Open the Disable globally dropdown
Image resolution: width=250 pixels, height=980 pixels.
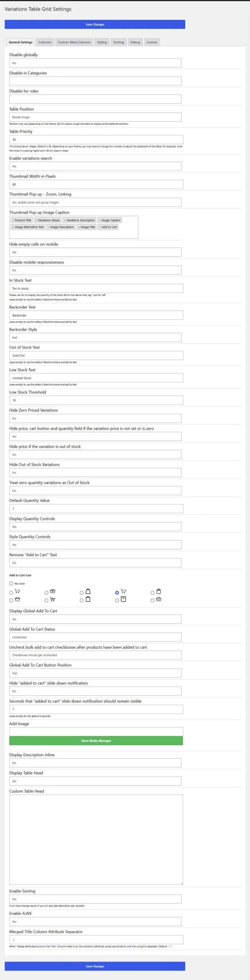point(95,63)
